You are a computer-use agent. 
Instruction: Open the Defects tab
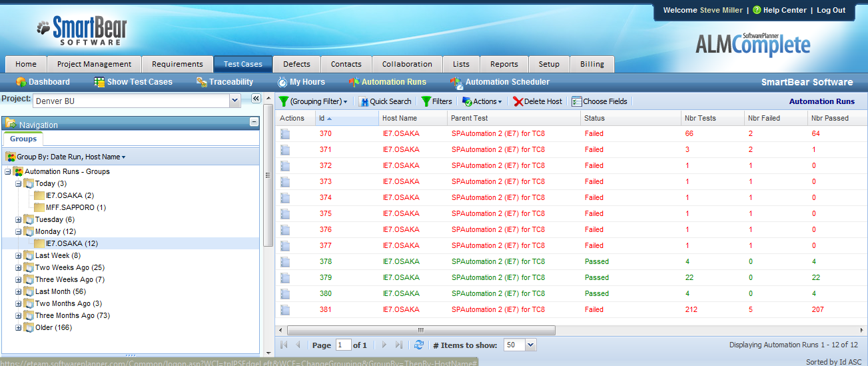point(296,64)
